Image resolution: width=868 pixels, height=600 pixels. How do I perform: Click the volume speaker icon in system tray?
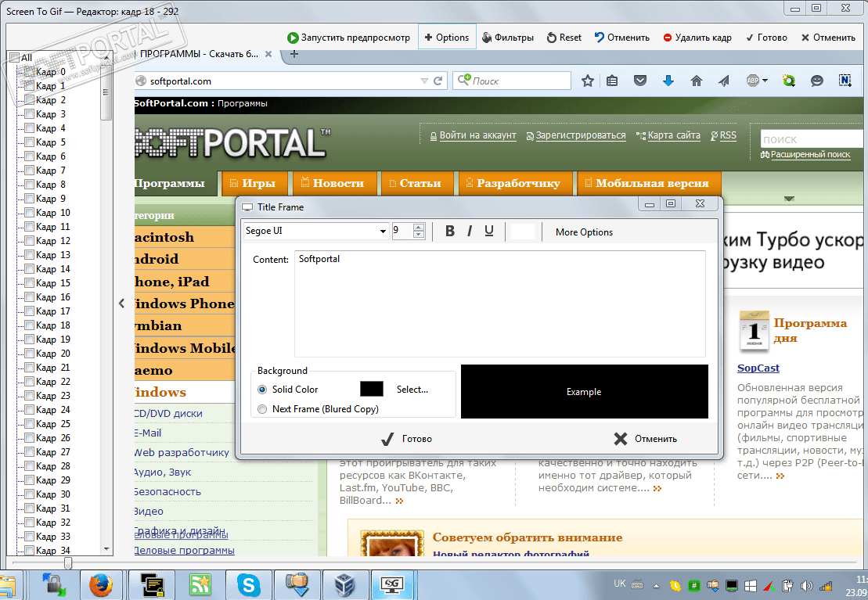806,586
